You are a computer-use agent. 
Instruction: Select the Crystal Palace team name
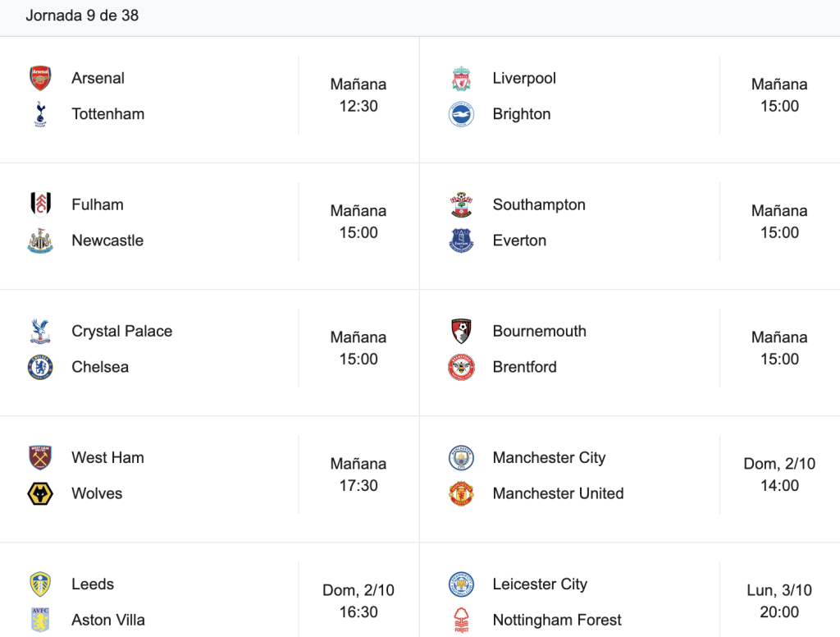point(122,332)
